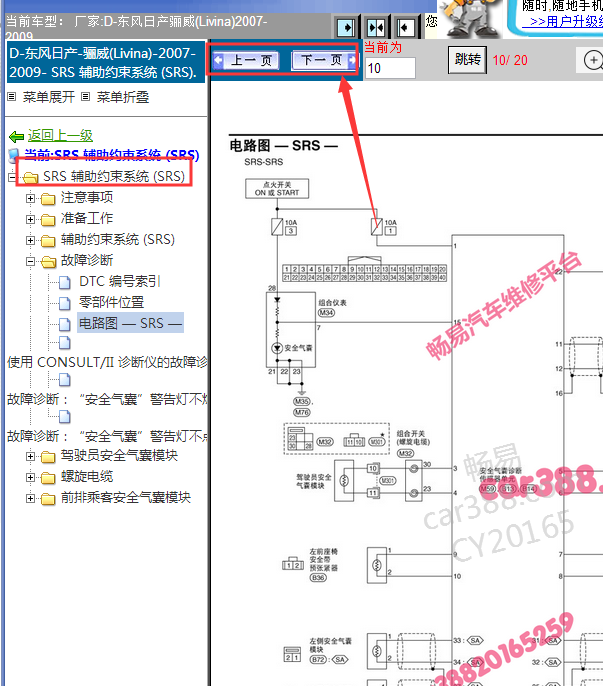Click the folder icon beside 准备工作
603x686 pixels.
[48, 220]
